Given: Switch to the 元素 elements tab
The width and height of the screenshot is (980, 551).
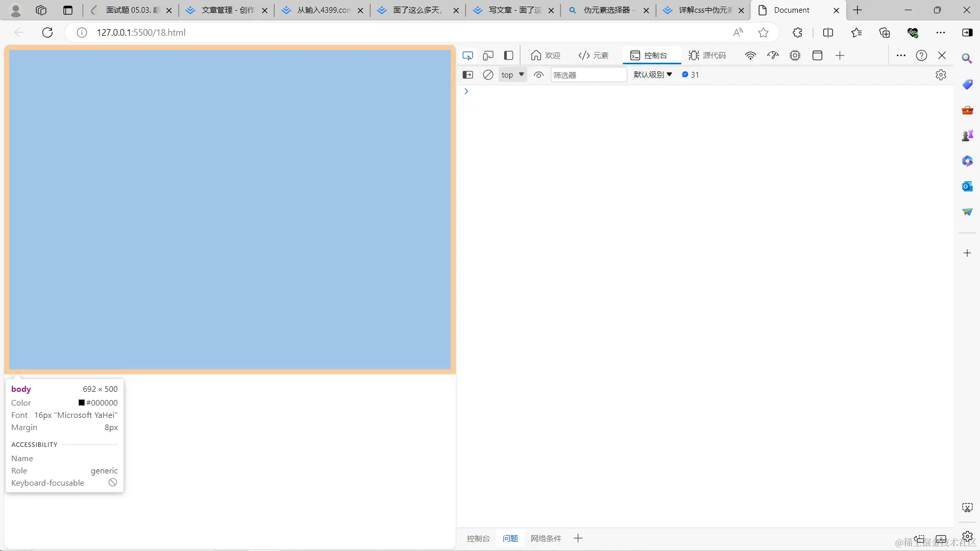Looking at the screenshot, I should click(594, 56).
